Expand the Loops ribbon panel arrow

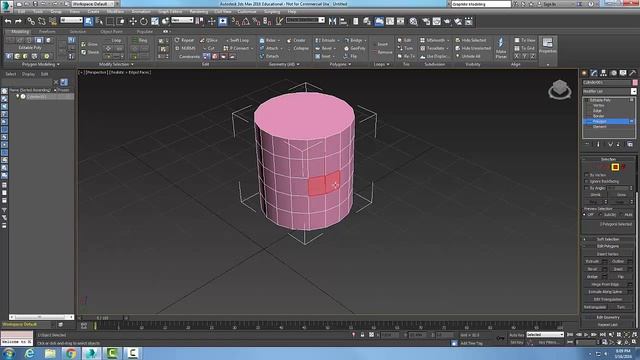[388, 64]
